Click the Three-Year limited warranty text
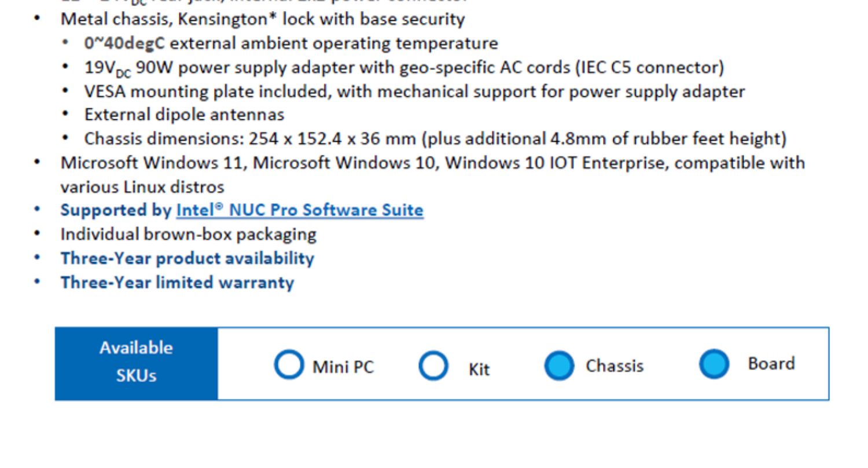This screenshot has height=468, width=868. [177, 283]
